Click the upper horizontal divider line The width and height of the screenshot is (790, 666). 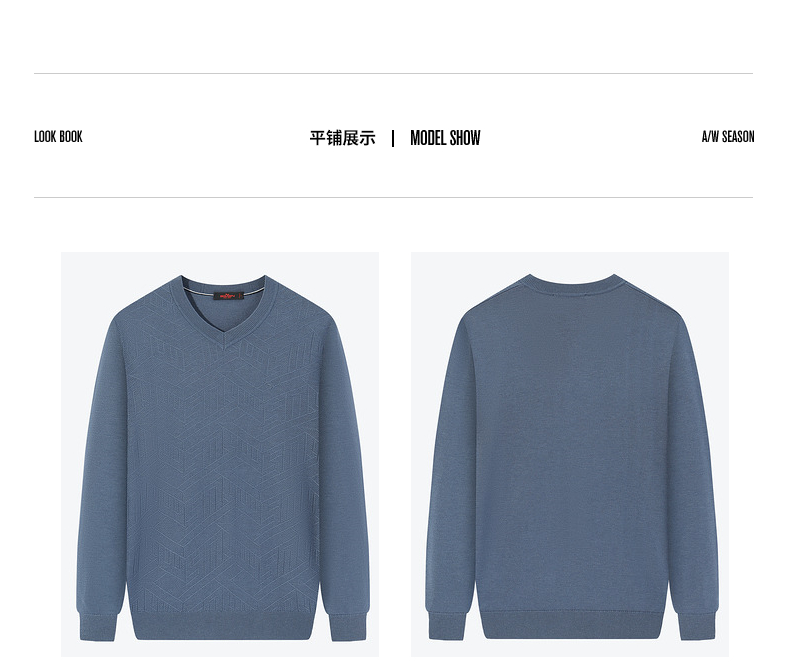393,74
